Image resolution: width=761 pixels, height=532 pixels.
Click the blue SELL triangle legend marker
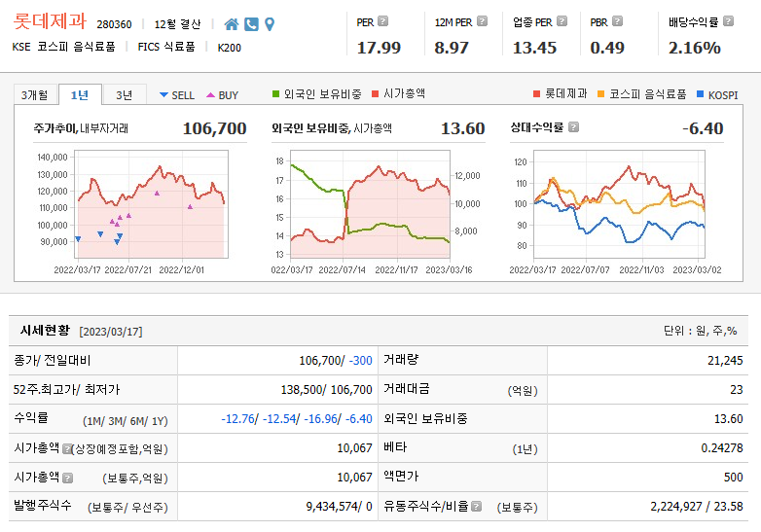click(x=164, y=95)
